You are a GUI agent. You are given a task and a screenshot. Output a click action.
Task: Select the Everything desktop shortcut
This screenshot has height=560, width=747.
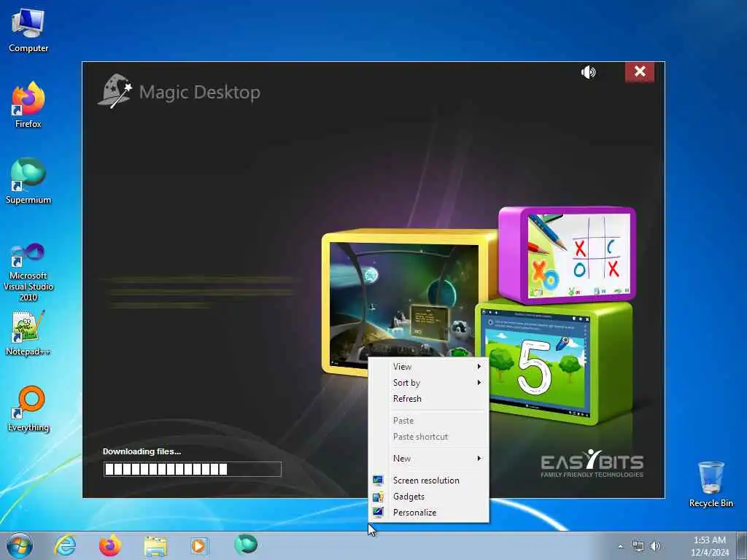coord(28,409)
